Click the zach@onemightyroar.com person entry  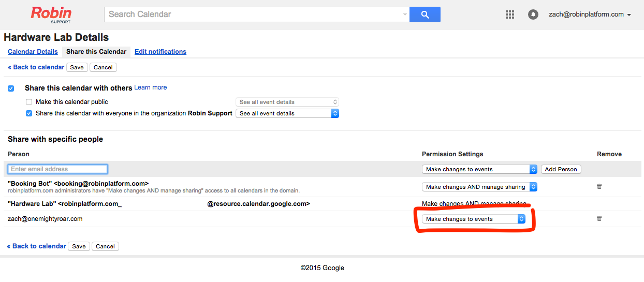coord(45,219)
